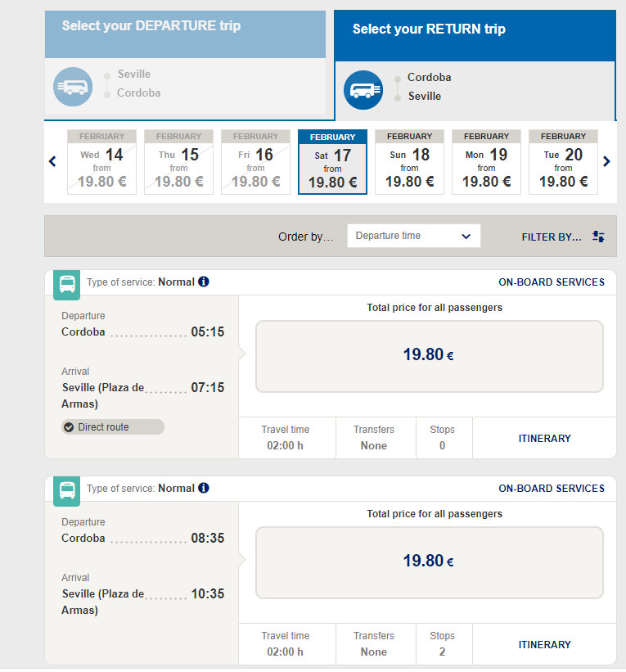The height and width of the screenshot is (672, 626).
Task: Click the bus icon in return trip tab
Action: click(363, 89)
